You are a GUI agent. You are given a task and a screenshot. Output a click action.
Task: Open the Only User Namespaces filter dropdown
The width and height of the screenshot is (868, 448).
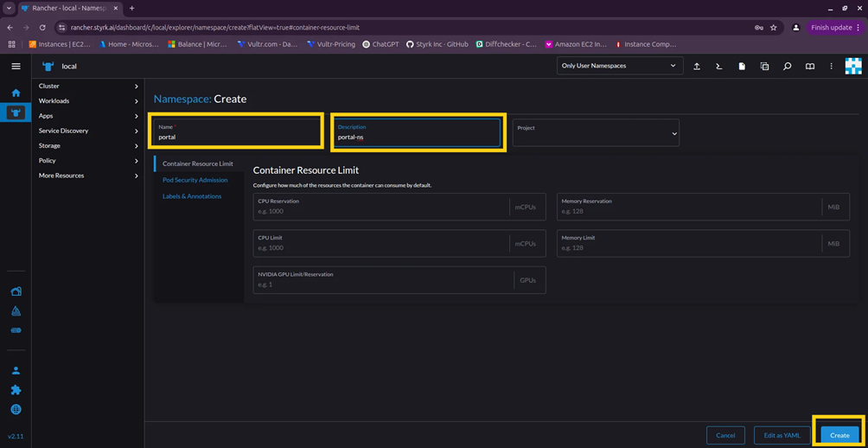click(618, 66)
